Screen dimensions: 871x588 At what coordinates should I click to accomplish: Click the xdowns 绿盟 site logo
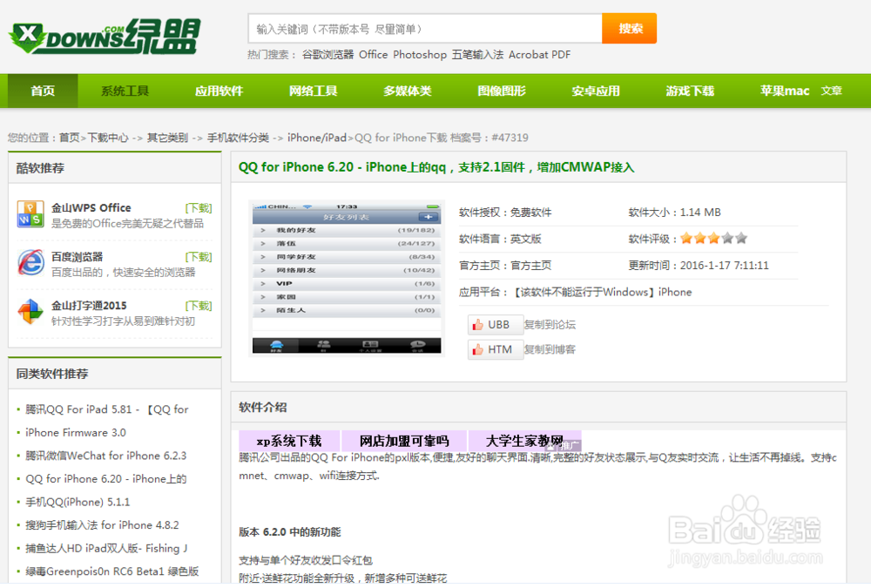pos(104,37)
